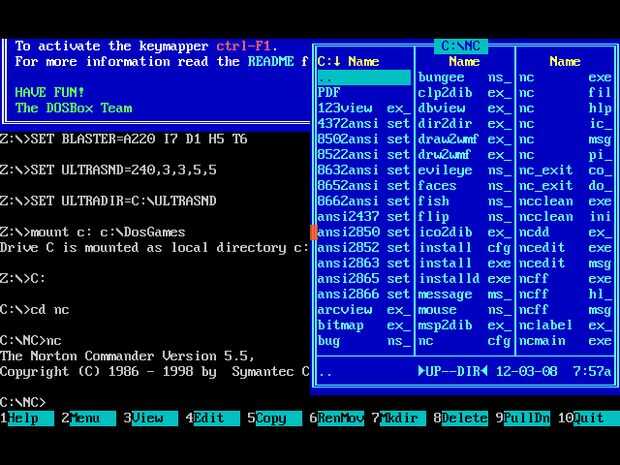
Task: Select file ansi2850 set
Action: click(364, 232)
